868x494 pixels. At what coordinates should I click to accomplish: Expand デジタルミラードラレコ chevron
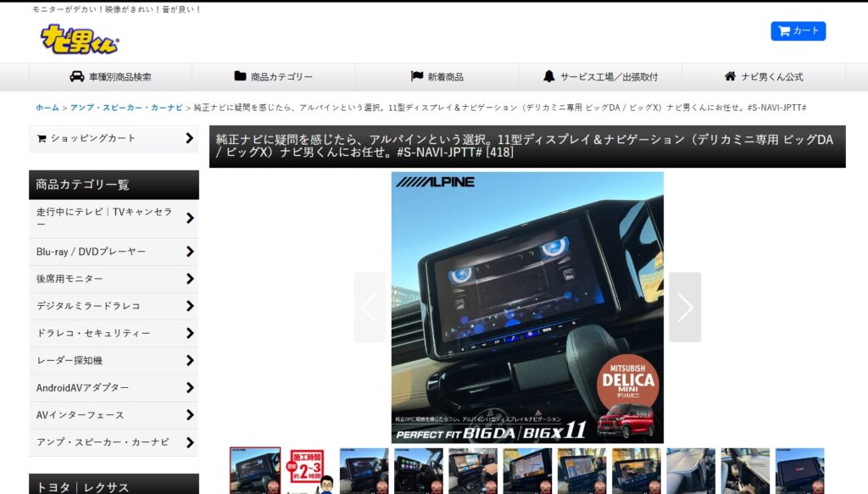(x=190, y=306)
